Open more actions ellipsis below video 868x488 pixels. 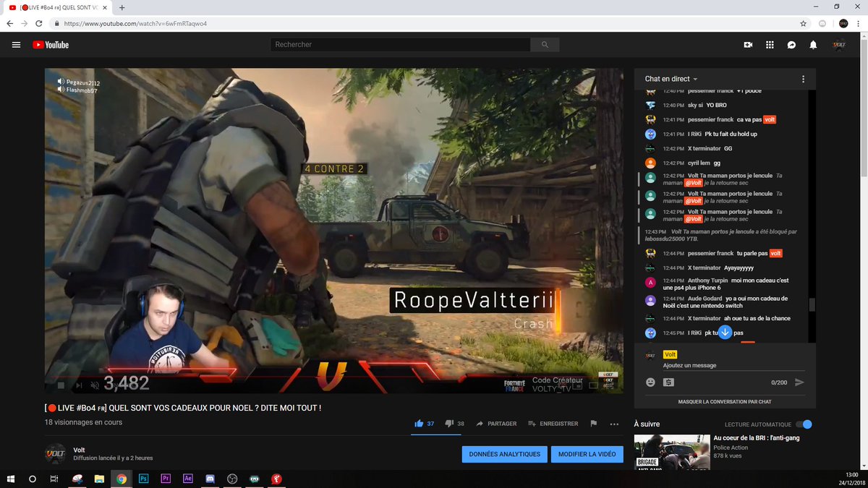[615, 424]
